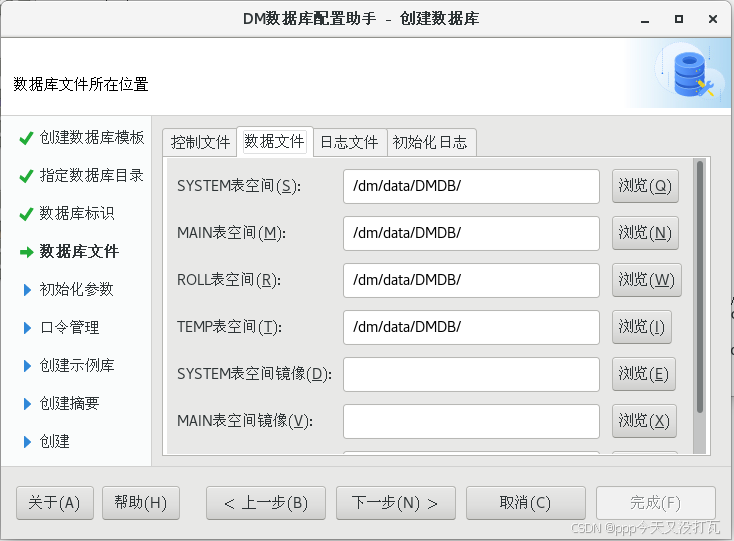This screenshot has height=541, width=734.
Task: Focus the MAIN表空间镜像(V) empty field
Action: (471, 421)
